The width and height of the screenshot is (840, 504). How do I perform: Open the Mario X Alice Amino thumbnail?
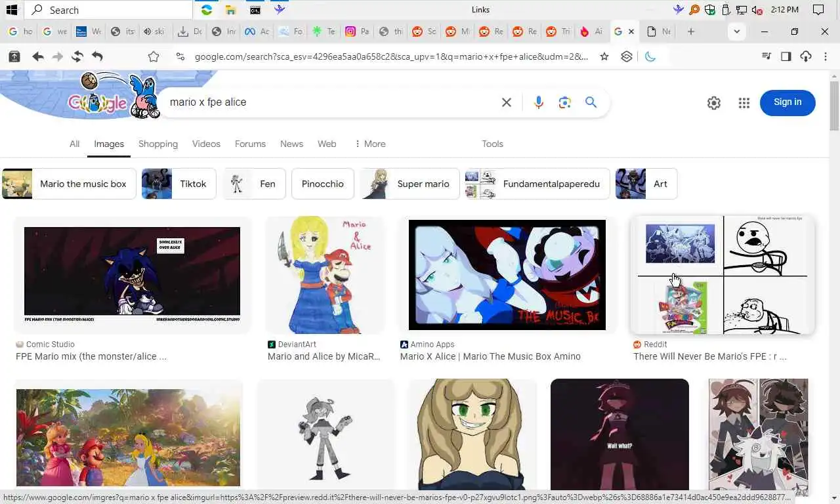507,275
